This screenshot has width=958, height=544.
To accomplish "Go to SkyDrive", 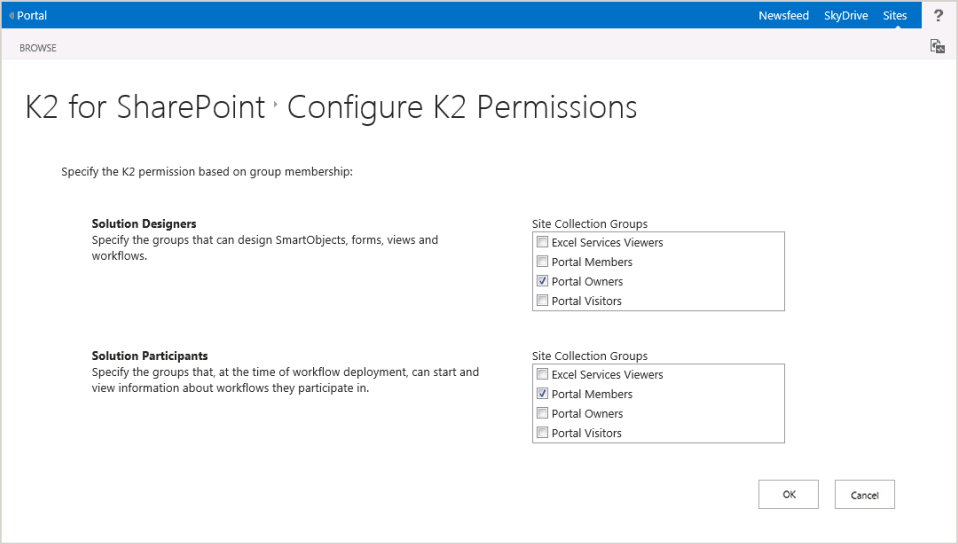I will tap(845, 16).
